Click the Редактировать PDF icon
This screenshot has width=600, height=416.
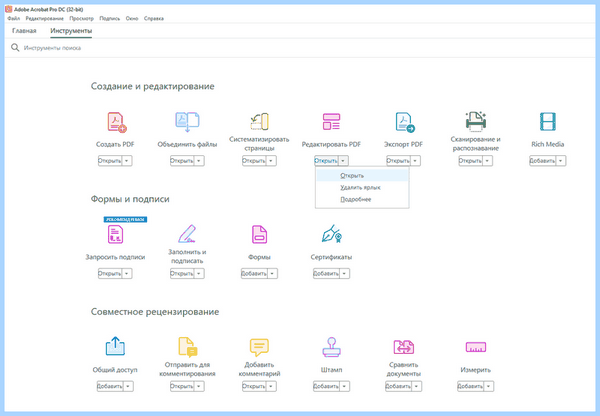tap(331, 122)
